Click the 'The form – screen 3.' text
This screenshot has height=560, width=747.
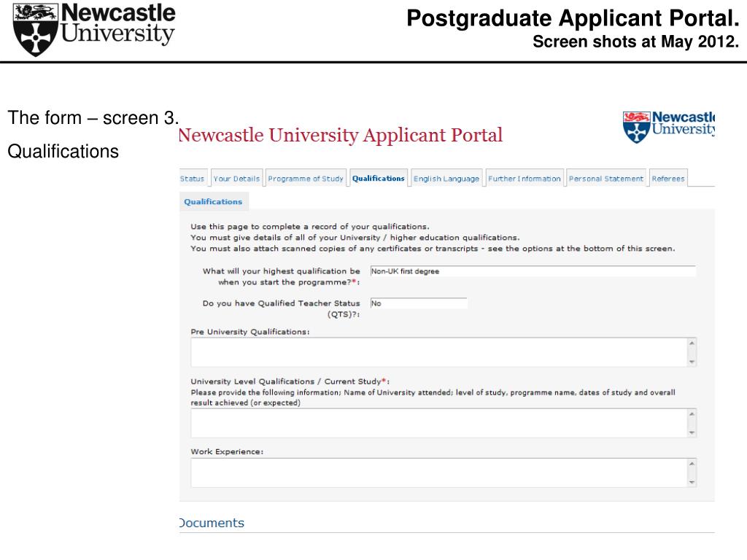(93, 117)
